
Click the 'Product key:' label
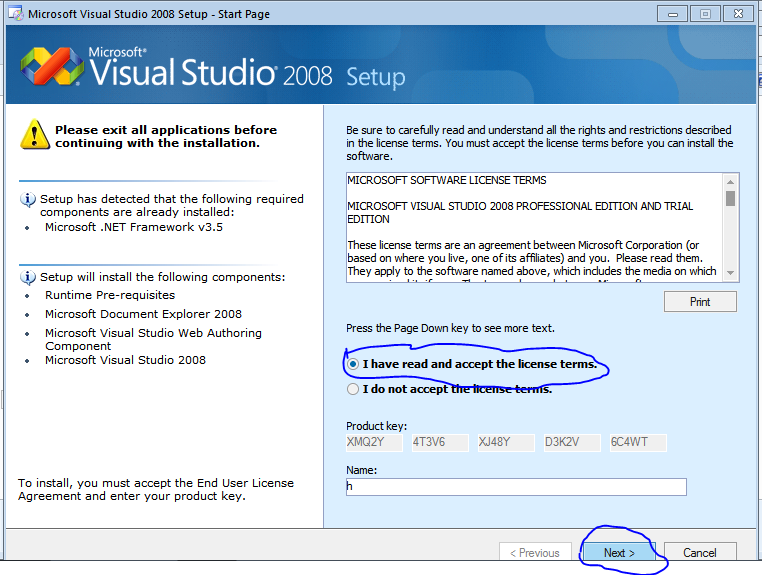click(377, 426)
